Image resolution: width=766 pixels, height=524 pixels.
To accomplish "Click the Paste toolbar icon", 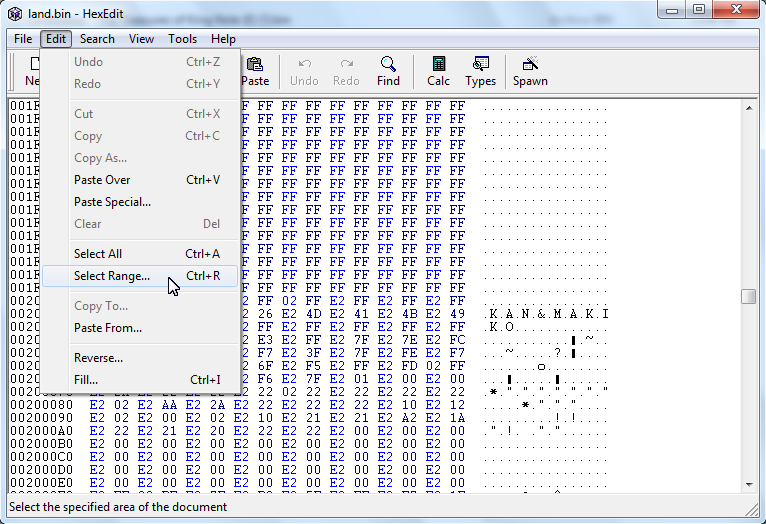I will (x=255, y=70).
